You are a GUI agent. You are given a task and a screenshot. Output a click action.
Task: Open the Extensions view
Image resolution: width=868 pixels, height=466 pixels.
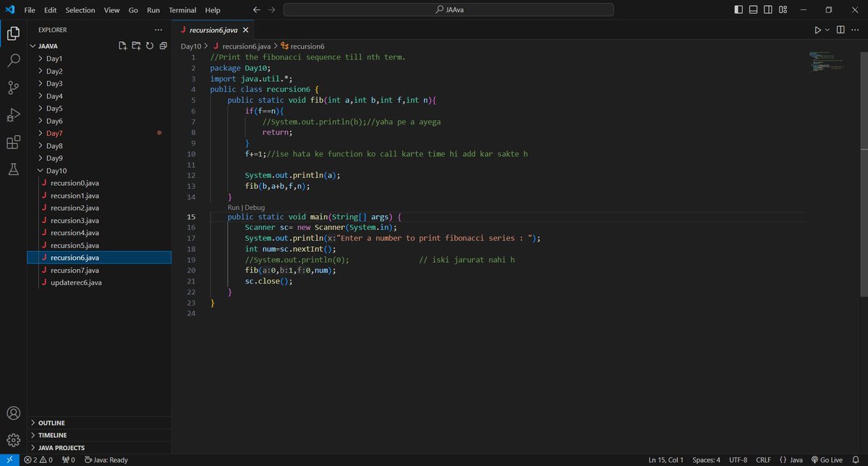[x=13, y=142]
